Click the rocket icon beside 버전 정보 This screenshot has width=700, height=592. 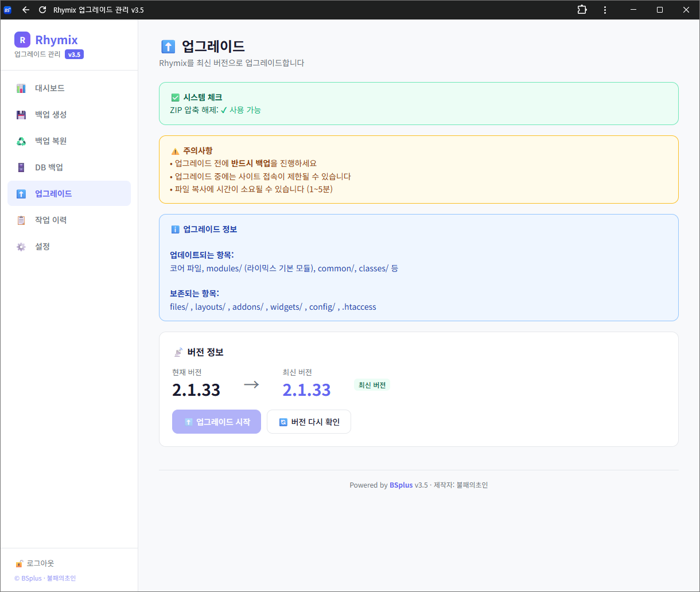[x=178, y=352]
